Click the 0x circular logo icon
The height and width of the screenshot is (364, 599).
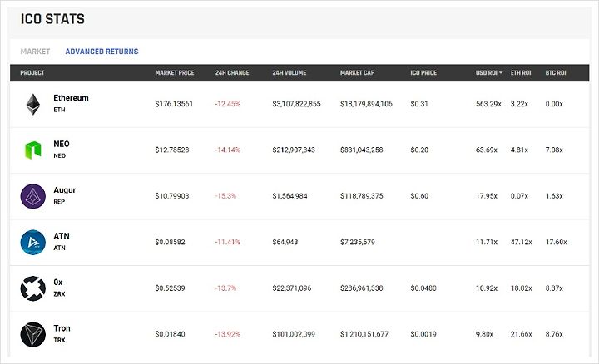coord(32,288)
